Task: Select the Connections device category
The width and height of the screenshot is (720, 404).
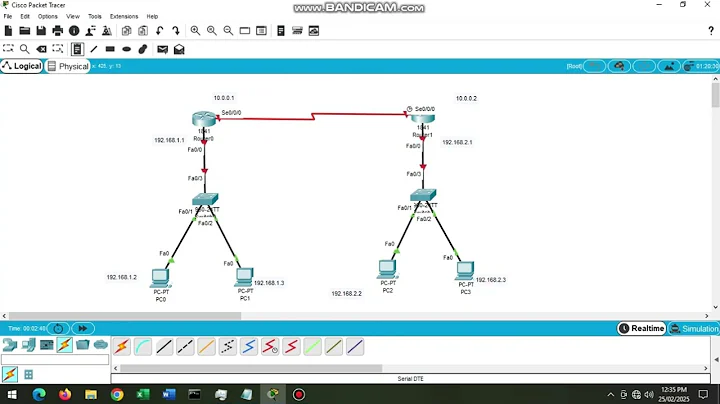Action: tap(64, 345)
